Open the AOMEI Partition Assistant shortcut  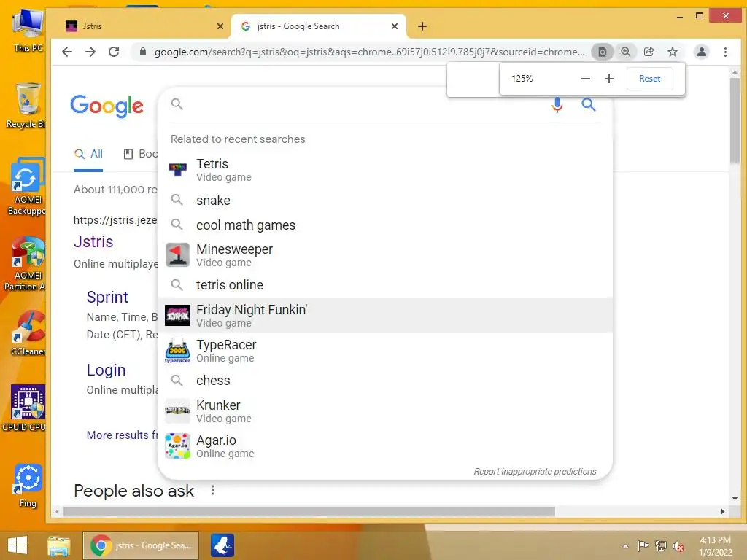(x=26, y=264)
